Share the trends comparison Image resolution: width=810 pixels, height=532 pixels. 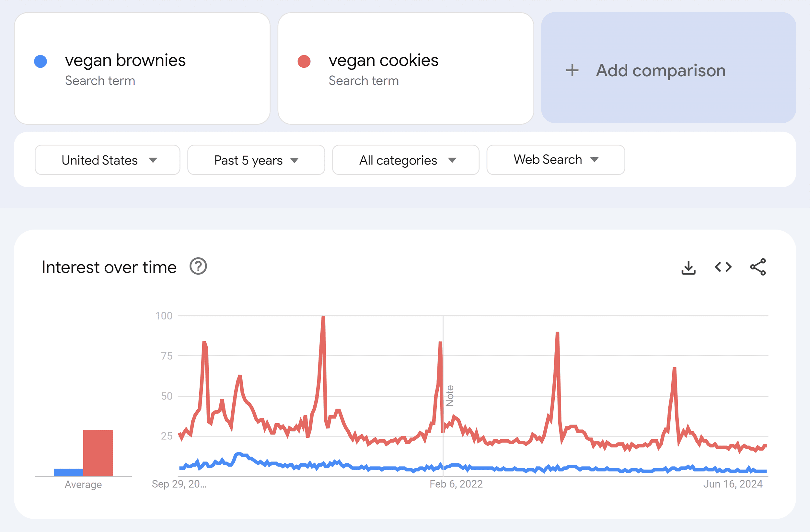[758, 267]
